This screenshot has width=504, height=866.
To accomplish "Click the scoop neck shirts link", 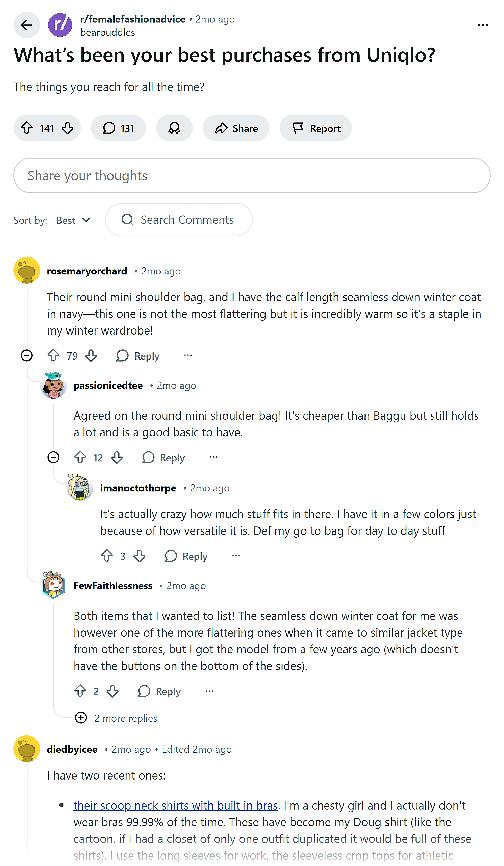I will (x=175, y=806).
